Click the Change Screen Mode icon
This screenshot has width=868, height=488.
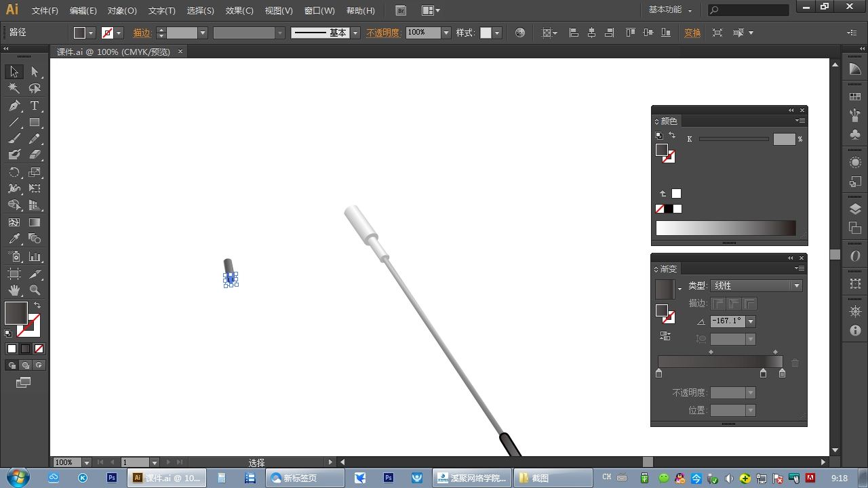click(24, 382)
